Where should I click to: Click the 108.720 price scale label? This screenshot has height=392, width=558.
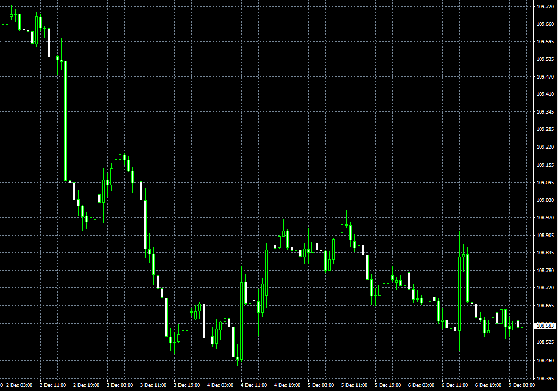click(x=545, y=287)
